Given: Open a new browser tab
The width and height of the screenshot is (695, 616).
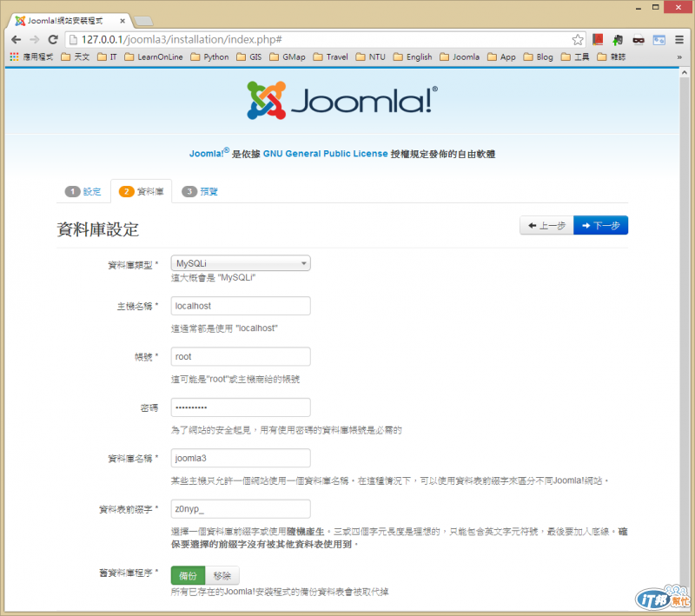Looking at the screenshot, I should tap(143, 21).
